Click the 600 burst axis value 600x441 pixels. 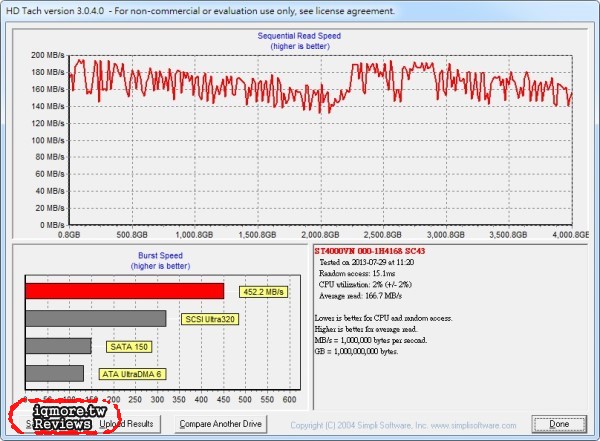[x=289, y=400]
